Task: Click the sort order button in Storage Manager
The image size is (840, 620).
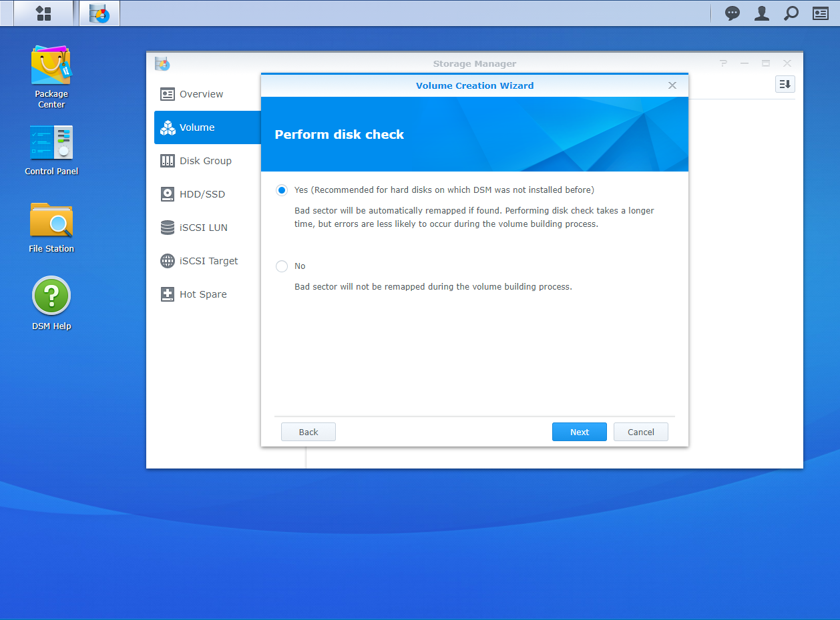Action: [x=785, y=84]
